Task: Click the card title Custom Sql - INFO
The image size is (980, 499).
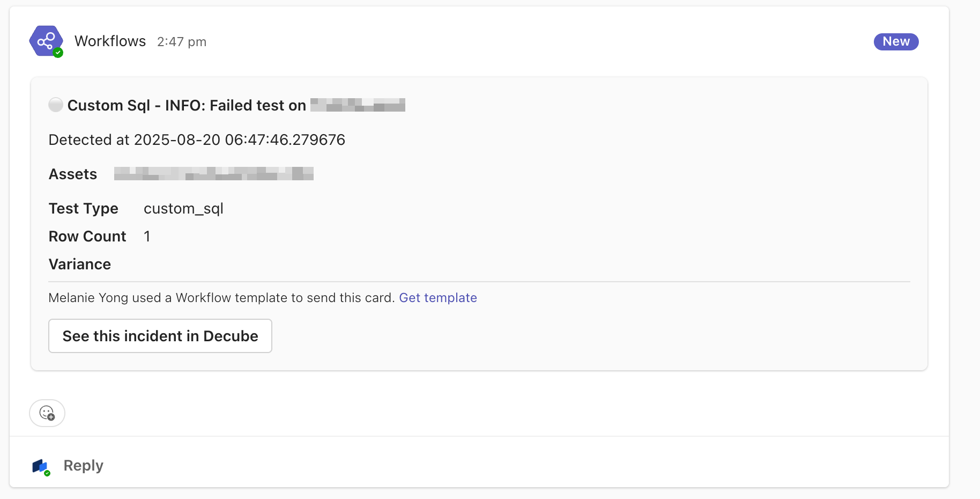Action: pyautogui.click(x=187, y=105)
